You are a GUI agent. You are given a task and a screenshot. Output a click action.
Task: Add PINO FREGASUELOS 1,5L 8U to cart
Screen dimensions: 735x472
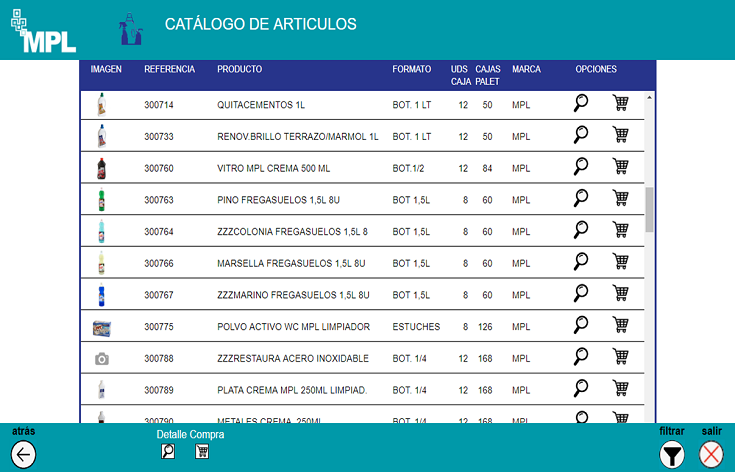621,198
